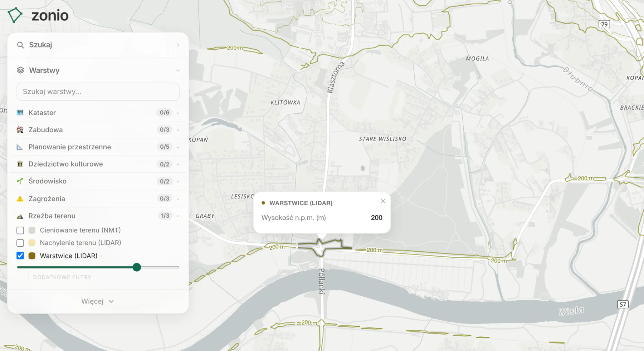Screen dimensions: 644x351
Task: Click the Cieniowanie terenu gray color swatch
Action: coord(32,230)
